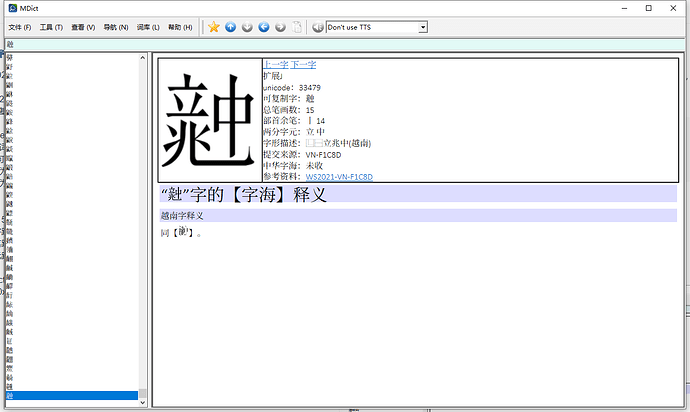Viewport: 690px width, 412px height.
Task: Click the gray forward arrow icon
Action: coord(279,27)
